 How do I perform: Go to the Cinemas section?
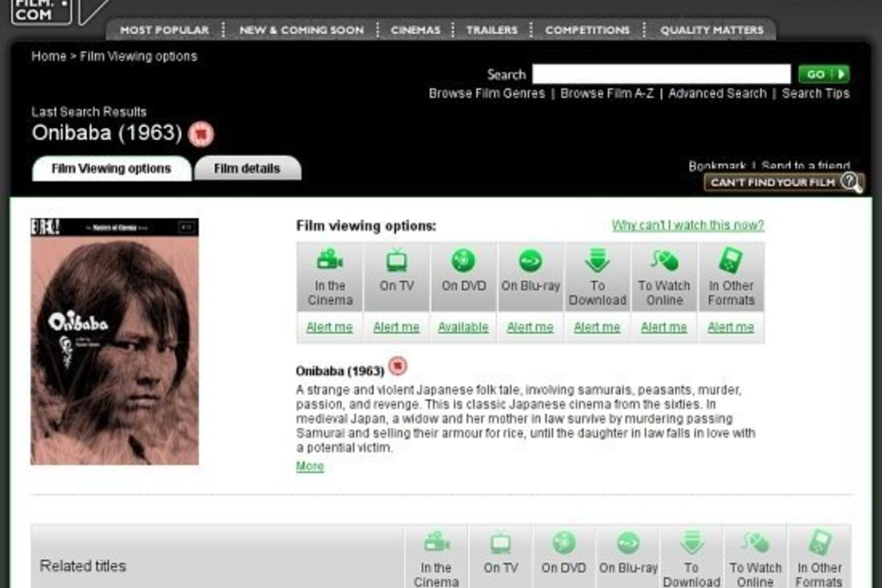(x=415, y=30)
